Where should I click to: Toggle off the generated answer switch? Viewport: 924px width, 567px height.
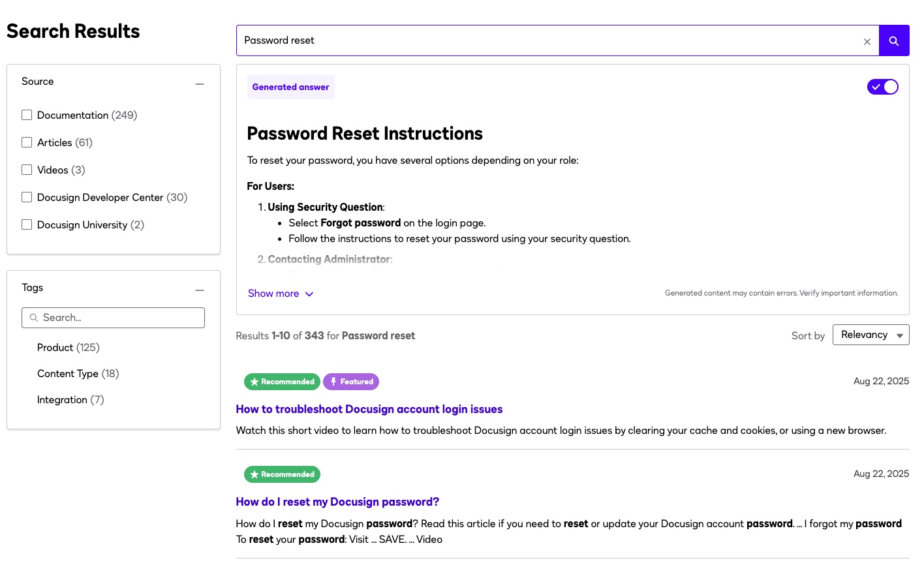coord(882,87)
